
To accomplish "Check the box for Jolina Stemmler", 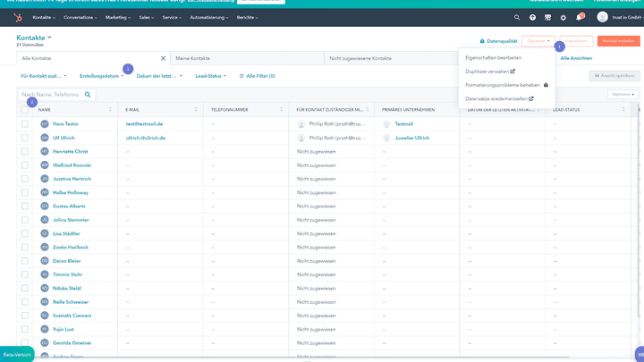I will [x=25, y=220].
